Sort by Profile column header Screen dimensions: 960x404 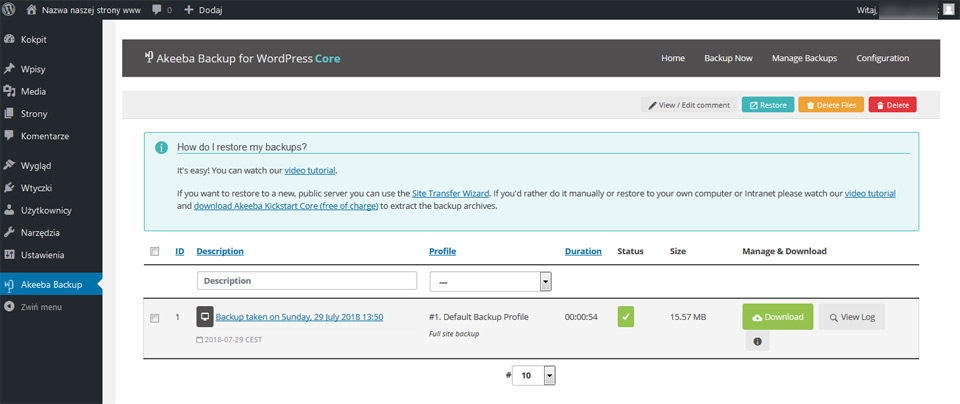[x=443, y=251]
